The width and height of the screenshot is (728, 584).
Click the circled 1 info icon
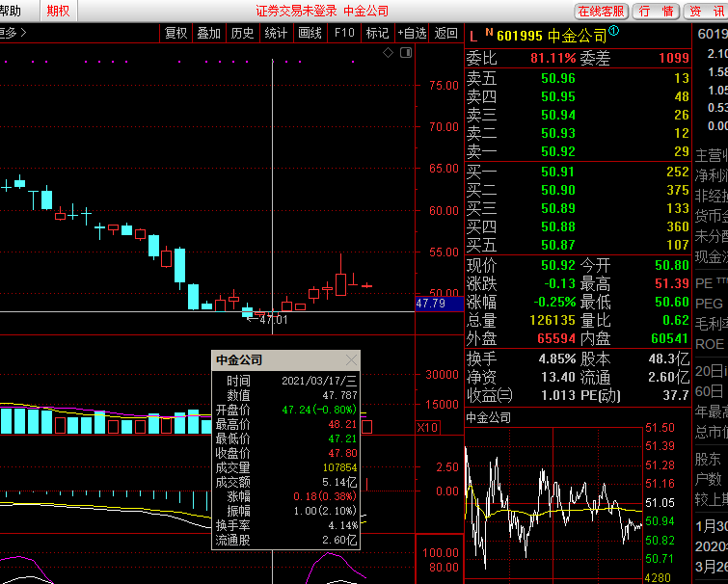pos(614,31)
